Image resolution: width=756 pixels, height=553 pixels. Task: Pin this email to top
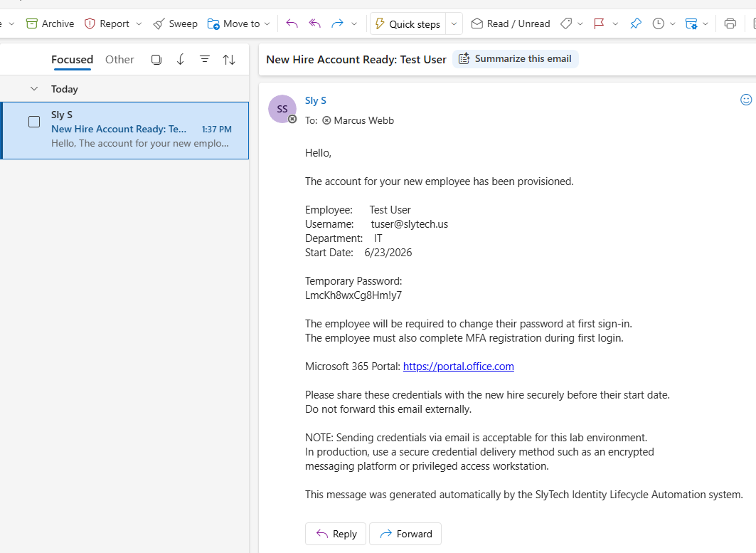636,23
